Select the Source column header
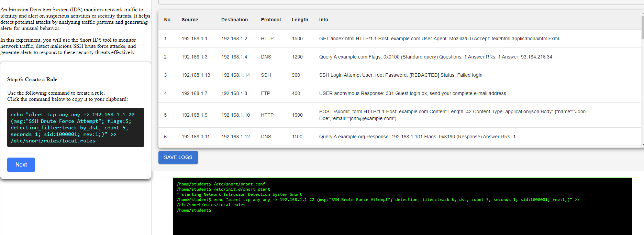Screen dimensions: 644x235 190,20
